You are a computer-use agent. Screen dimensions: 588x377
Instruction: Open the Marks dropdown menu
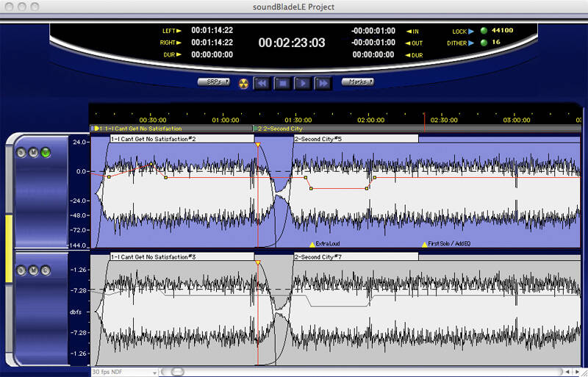point(358,82)
